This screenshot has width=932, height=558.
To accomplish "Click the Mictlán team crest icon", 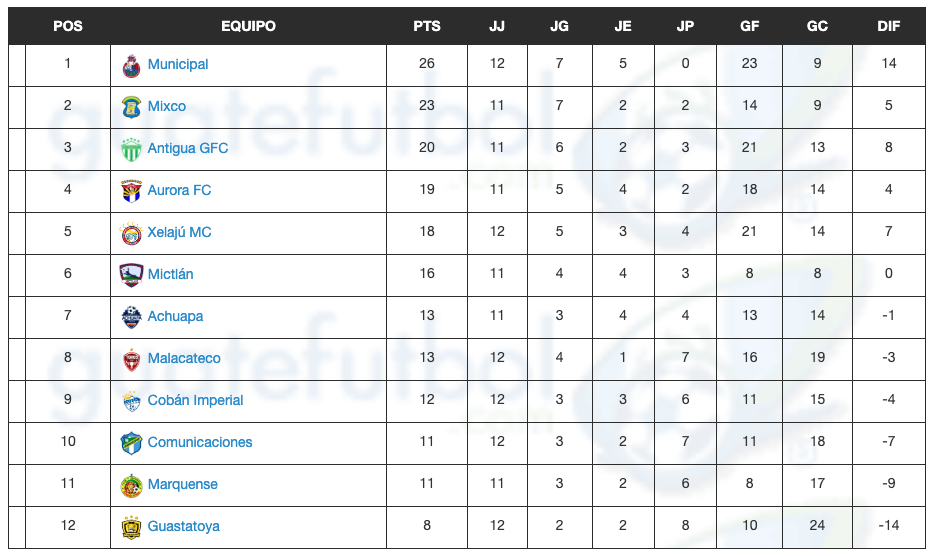I will tap(131, 275).
